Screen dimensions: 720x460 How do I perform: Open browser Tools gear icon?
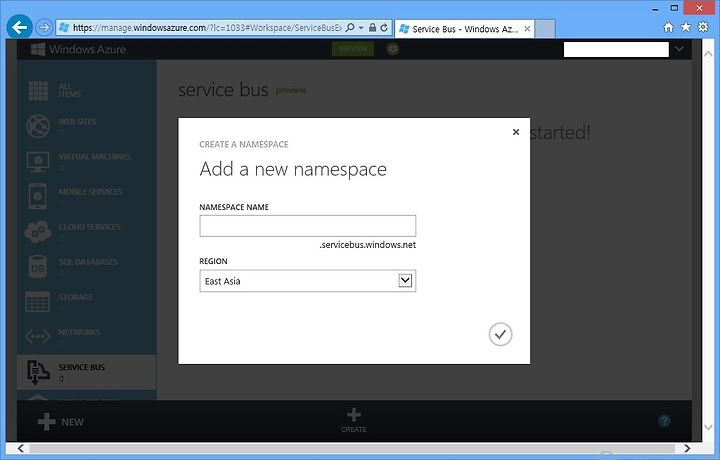point(703,27)
